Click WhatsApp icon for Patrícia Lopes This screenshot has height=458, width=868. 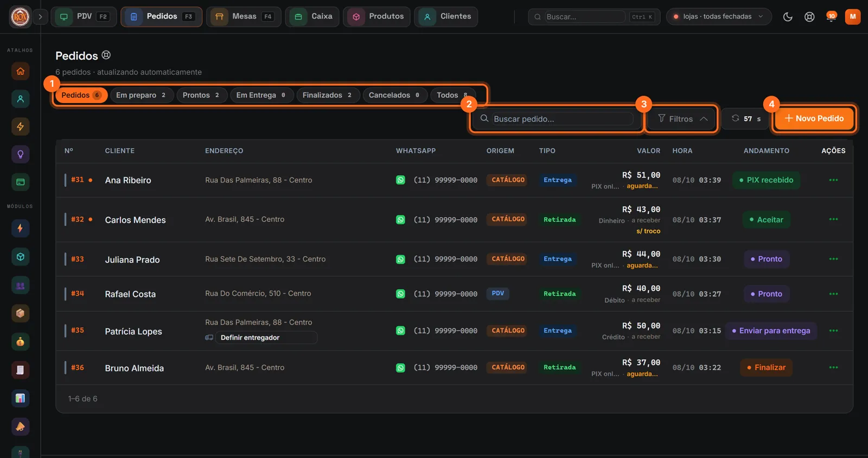tap(400, 330)
